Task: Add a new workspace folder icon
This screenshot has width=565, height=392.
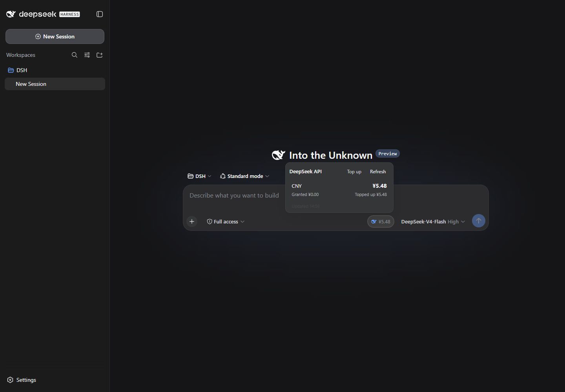Action: coord(100,55)
